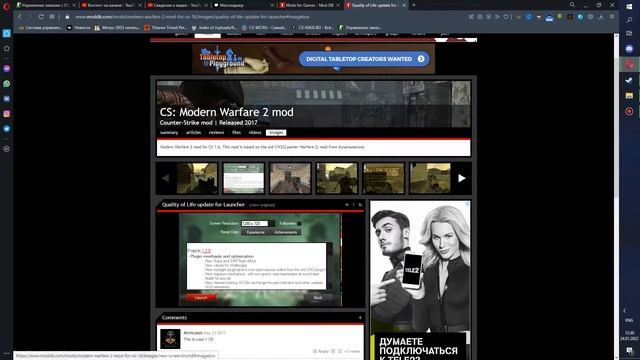The image size is (640, 360).
Task: Open the taskbar notification center icon
Action: (629, 351)
